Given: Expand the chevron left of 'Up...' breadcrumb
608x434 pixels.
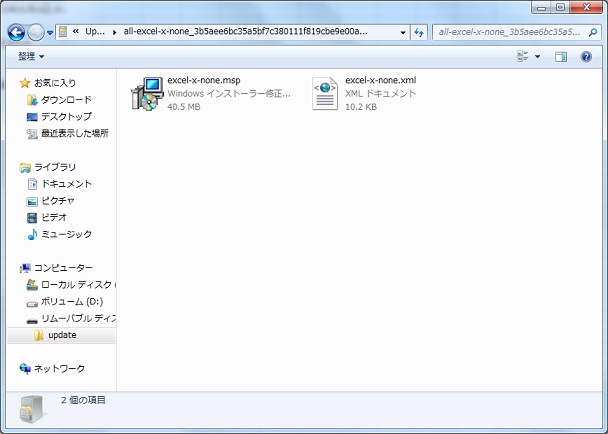Looking at the screenshot, I should click(76, 31).
